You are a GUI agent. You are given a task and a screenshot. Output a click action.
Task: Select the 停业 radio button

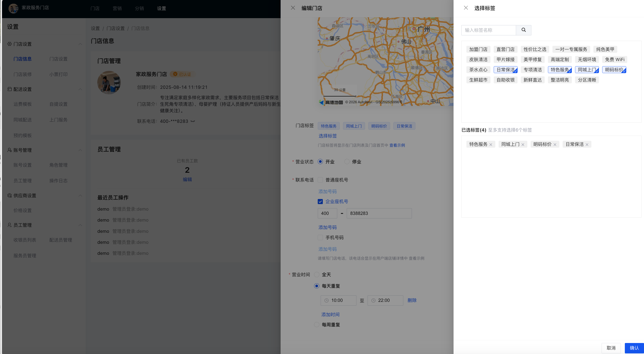coord(347,162)
